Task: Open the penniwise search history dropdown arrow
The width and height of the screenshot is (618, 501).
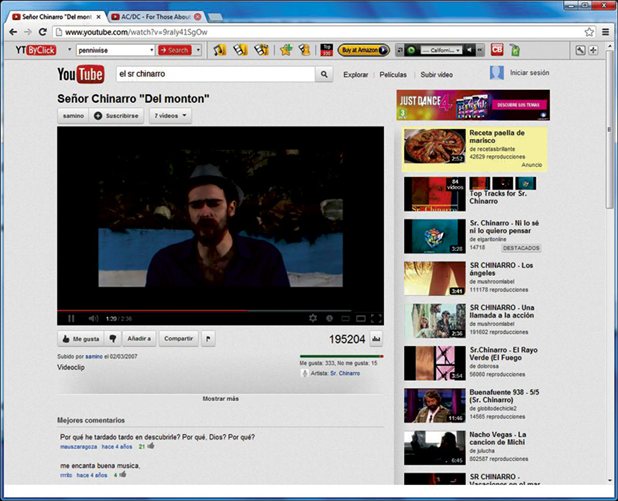Action: [x=152, y=50]
